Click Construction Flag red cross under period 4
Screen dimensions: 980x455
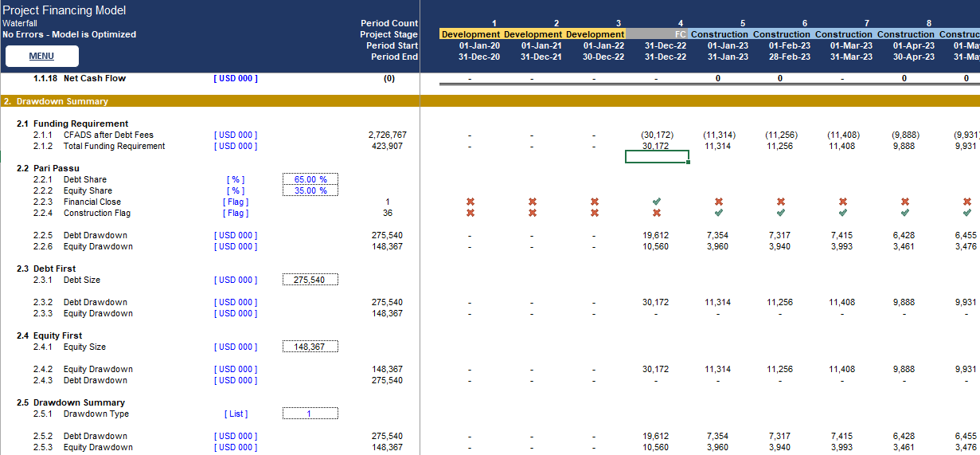click(x=657, y=214)
